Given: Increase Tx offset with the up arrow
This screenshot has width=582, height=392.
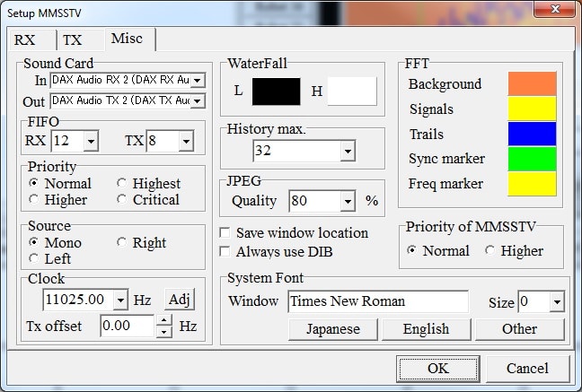Looking at the screenshot, I should 163,319.
